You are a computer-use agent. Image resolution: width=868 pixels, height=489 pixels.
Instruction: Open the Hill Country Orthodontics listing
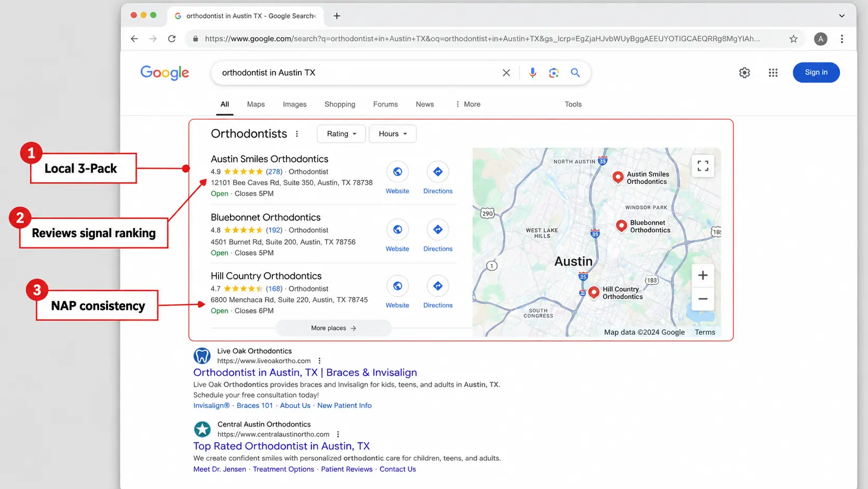click(x=266, y=276)
